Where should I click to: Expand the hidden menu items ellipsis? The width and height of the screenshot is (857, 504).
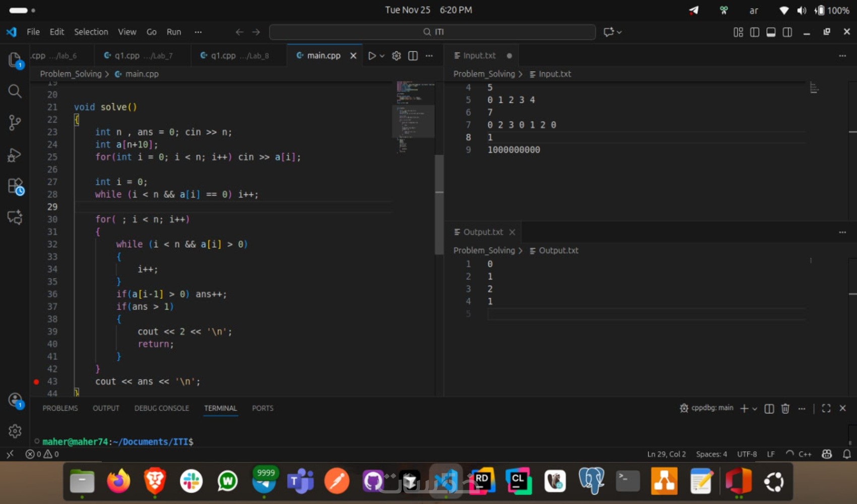point(198,32)
